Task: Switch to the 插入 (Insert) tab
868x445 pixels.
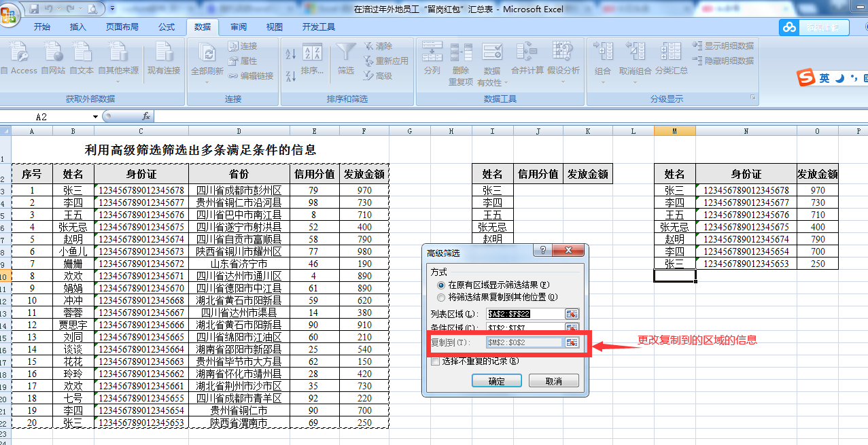Action: [x=78, y=27]
